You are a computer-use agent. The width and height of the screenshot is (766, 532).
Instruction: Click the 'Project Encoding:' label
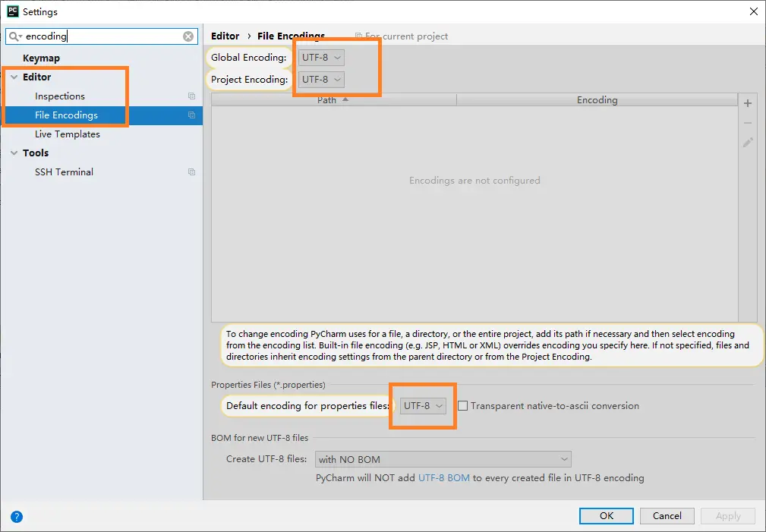click(x=249, y=80)
